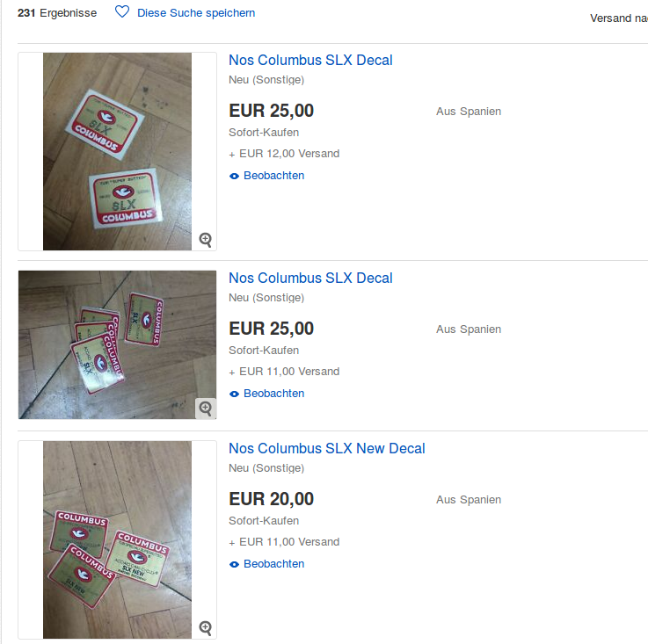Click magnifier icon on first listing image
This screenshot has height=644, width=648.
coord(206,239)
